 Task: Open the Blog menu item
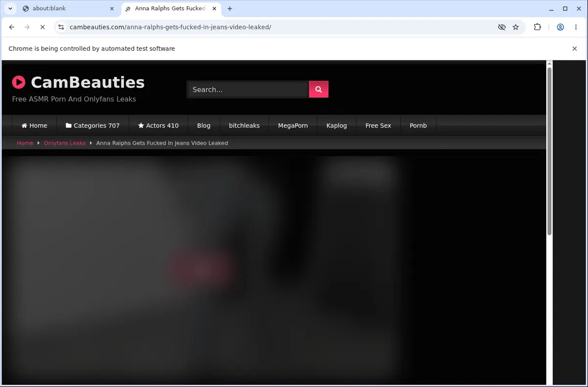(x=204, y=125)
